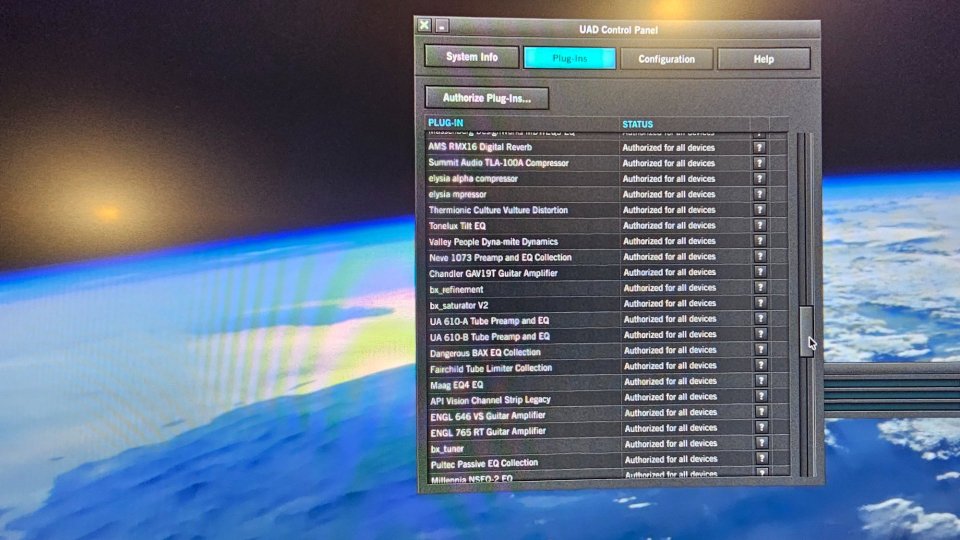Open help for Pultec Passive EQ Collection

coord(762,459)
